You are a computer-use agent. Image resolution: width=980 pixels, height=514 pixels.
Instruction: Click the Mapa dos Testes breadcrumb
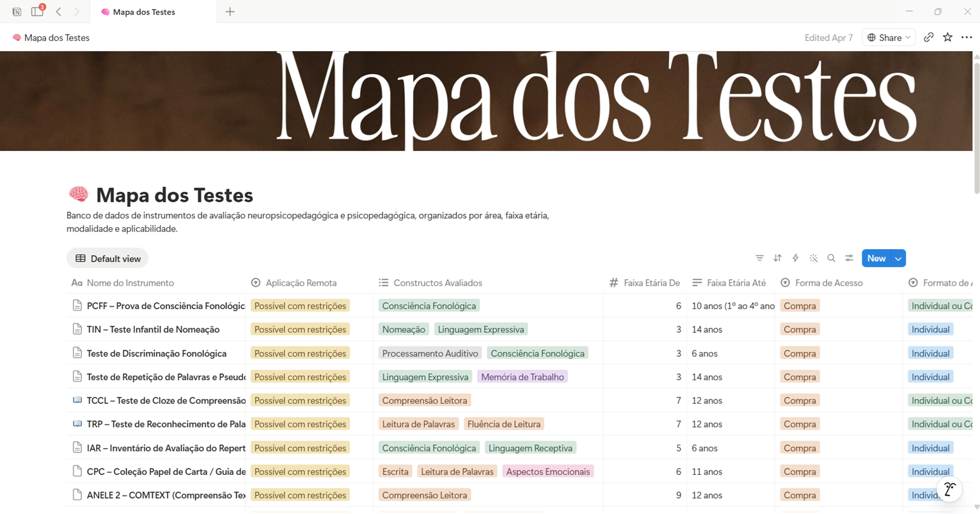(51, 38)
